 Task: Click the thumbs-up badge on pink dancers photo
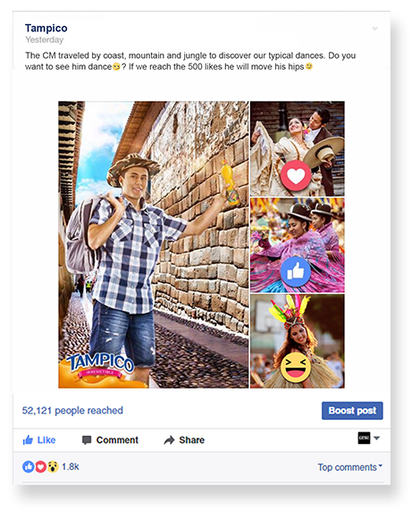(x=296, y=272)
